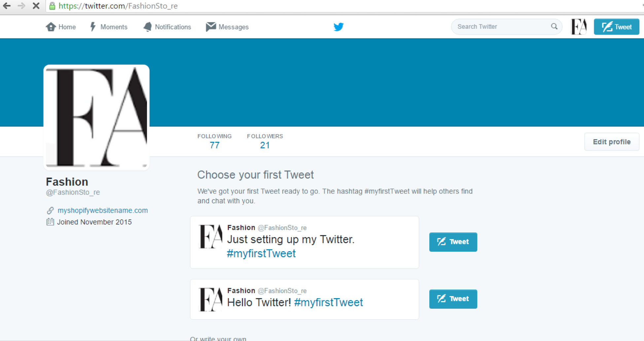Click avatar in 'Just setting up' tweet card

pyautogui.click(x=210, y=236)
